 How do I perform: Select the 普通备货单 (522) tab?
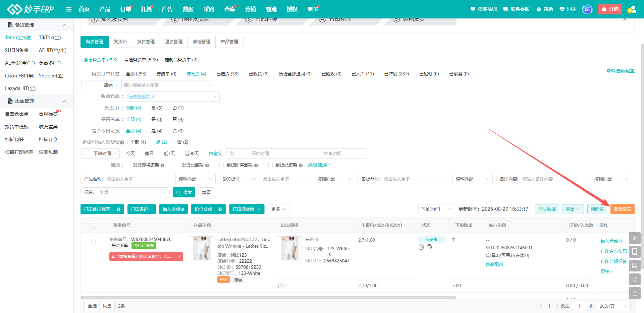tap(141, 60)
